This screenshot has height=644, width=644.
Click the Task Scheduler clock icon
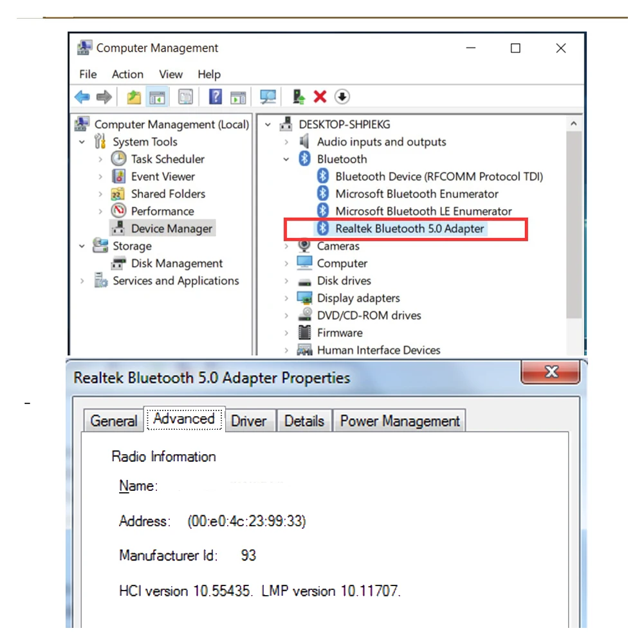click(x=118, y=158)
